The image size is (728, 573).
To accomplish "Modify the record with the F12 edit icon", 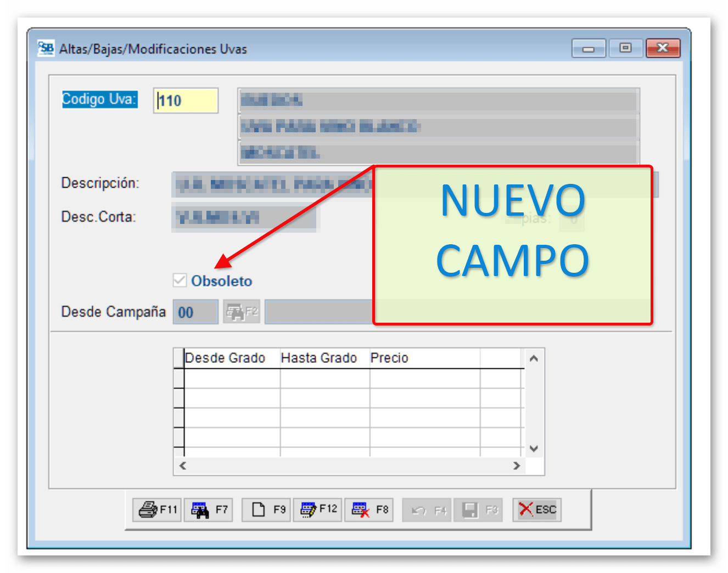I will click(x=317, y=509).
